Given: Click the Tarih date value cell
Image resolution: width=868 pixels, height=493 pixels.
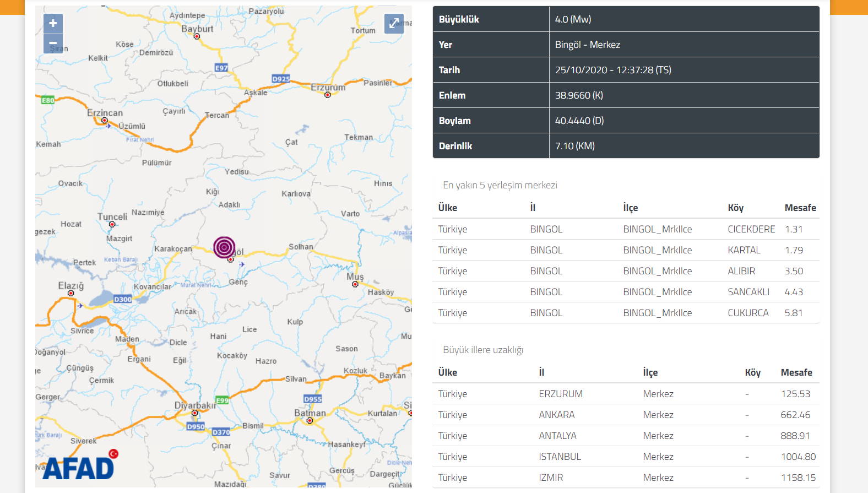Looking at the screenshot, I should pos(612,70).
